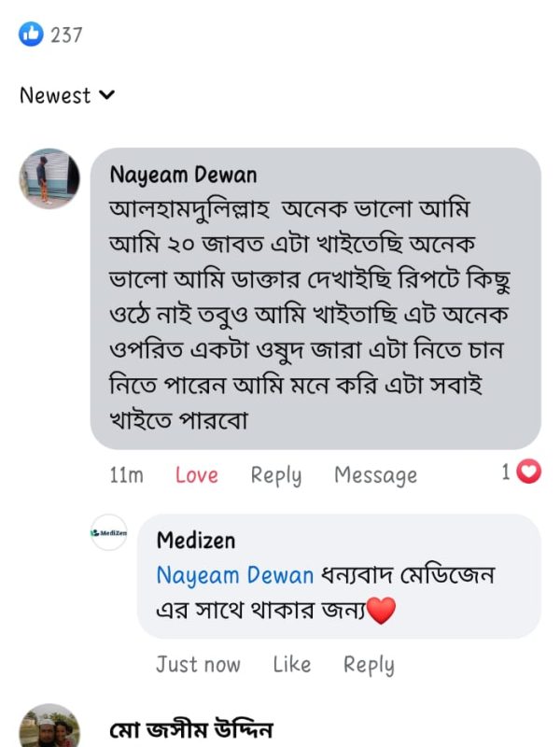The width and height of the screenshot is (560, 747).
Task: Click the blue thumbs-up reaction icon
Action: (x=31, y=35)
